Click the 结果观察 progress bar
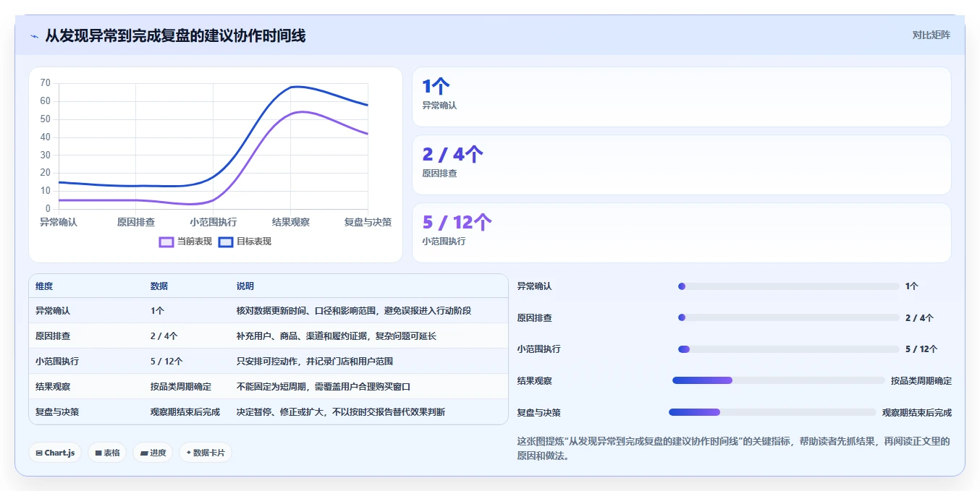The width and height of the screenshot is (980, 491). point(778,380)
